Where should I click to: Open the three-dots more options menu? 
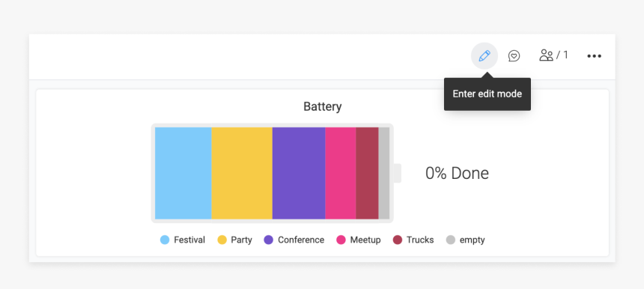594,56
